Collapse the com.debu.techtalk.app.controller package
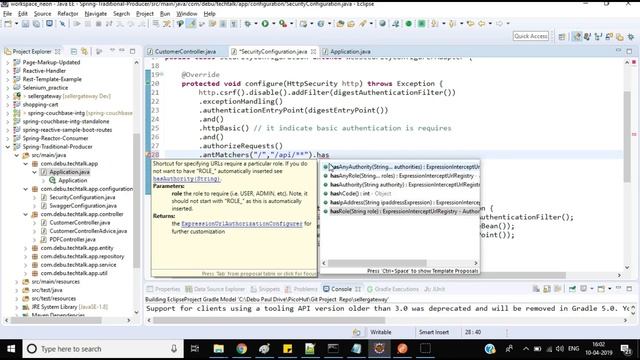640x360 pixels. pos(26,214)
